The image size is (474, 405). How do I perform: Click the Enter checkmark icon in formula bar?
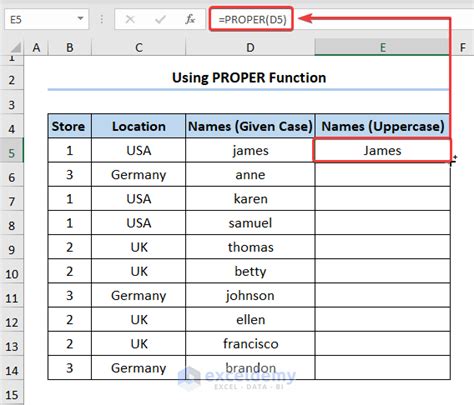(160, 20)
